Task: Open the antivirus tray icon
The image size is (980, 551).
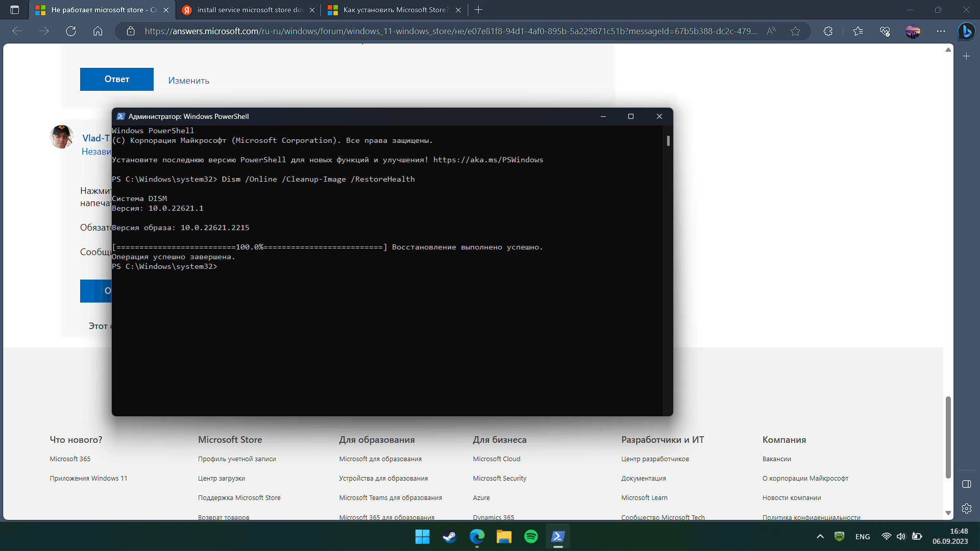Action: (839, 536)
